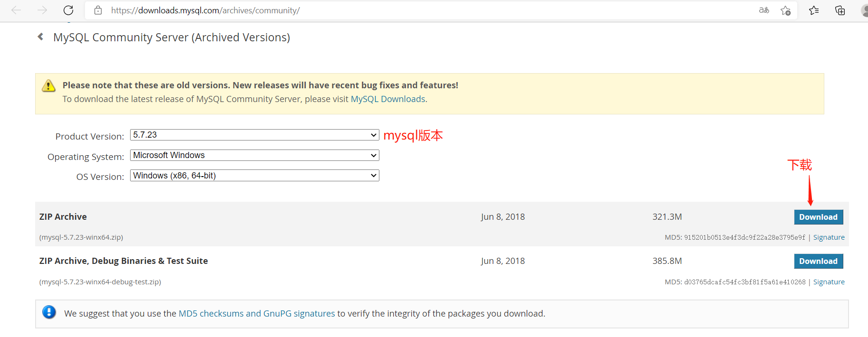The image size is (868, 337).
Task: Open the OS Version dropdown
Action: 255,176
